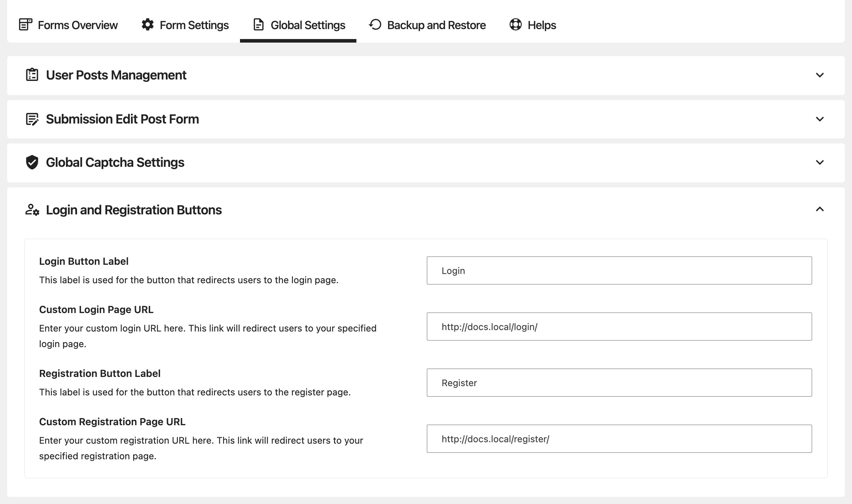
Task: Click the Forms Overview tab icon
Action: pyautogui.click(x=26, y=25)
